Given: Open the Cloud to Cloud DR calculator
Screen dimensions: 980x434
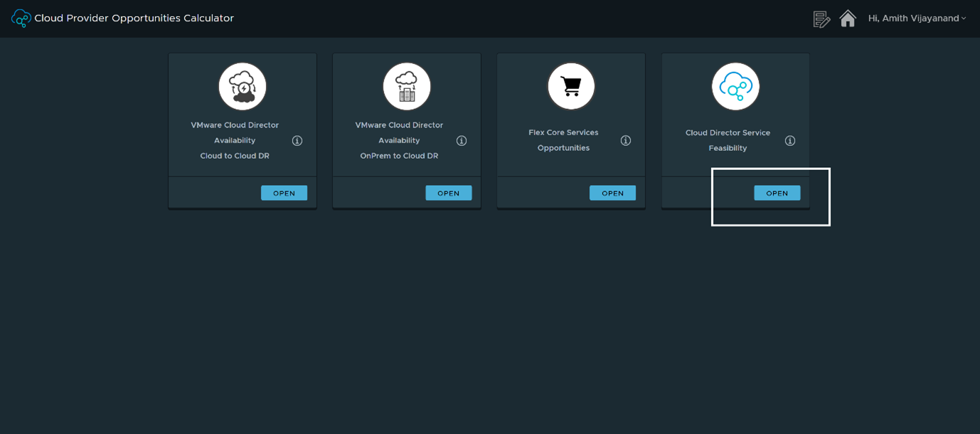Looking at the screenshot, I should [x=284, y=193].
